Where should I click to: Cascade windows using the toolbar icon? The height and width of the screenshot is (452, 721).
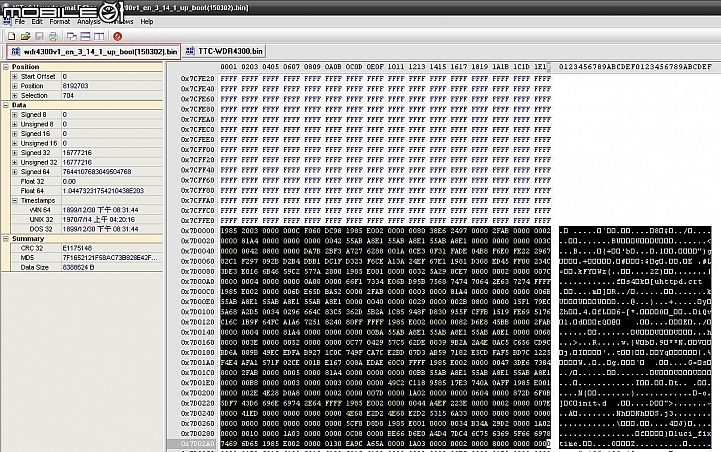[x=72, y=36]
